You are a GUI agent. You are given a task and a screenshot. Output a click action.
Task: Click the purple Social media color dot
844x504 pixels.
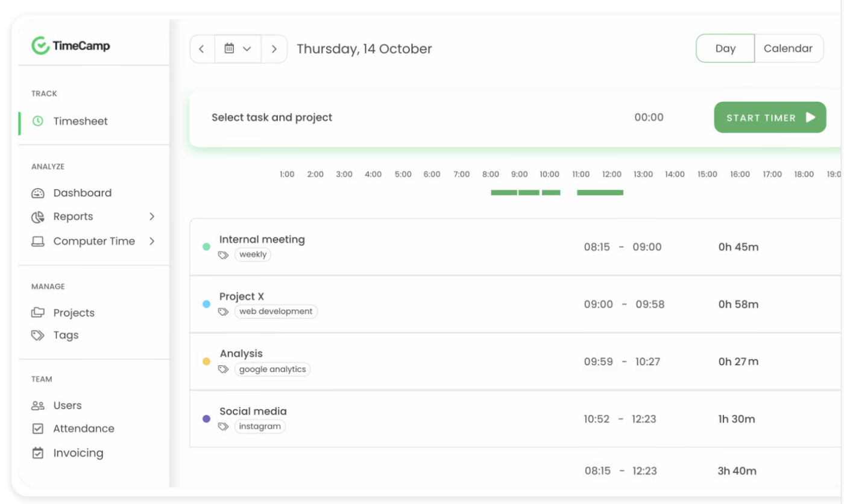(206, 418)
